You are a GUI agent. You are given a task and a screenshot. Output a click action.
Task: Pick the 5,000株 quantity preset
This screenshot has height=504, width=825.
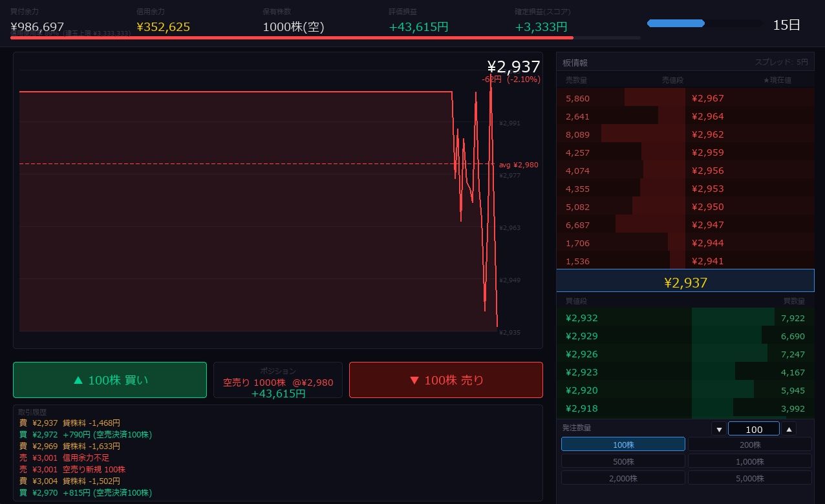[750, 478]
